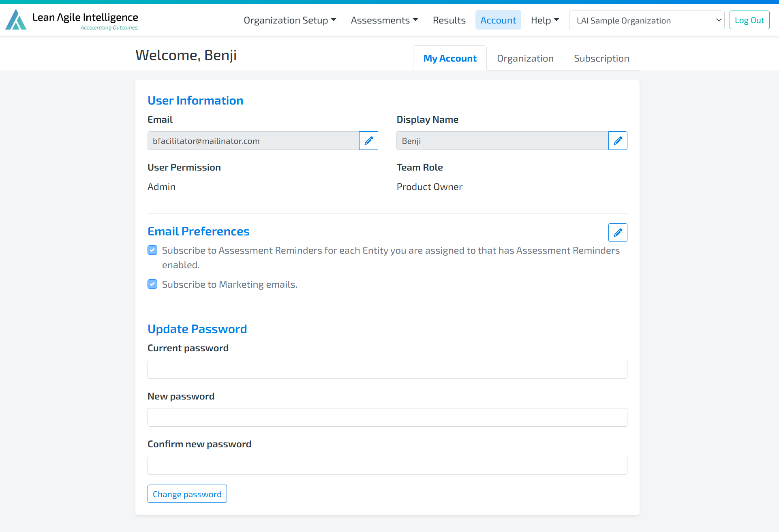779x532 pixels.
Task: Toggle the Assessment Reminders subscription checkbox
Action: pos(152,250)
